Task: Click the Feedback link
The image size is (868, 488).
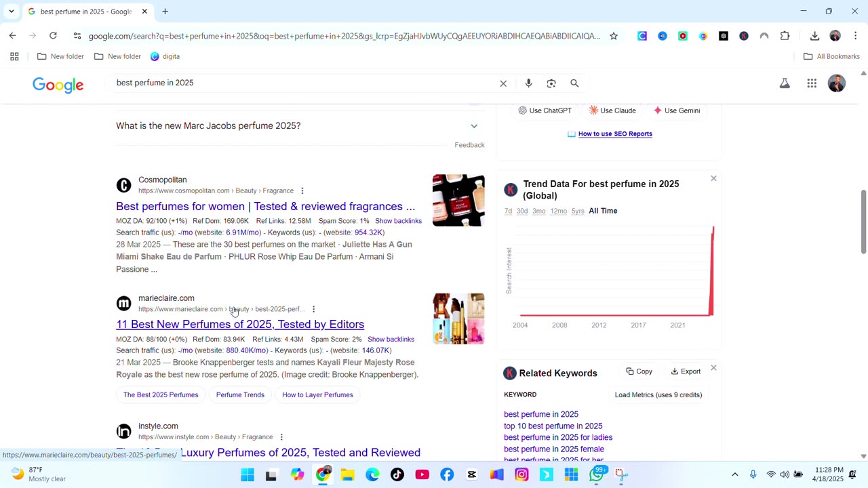Action: (469, 145)
